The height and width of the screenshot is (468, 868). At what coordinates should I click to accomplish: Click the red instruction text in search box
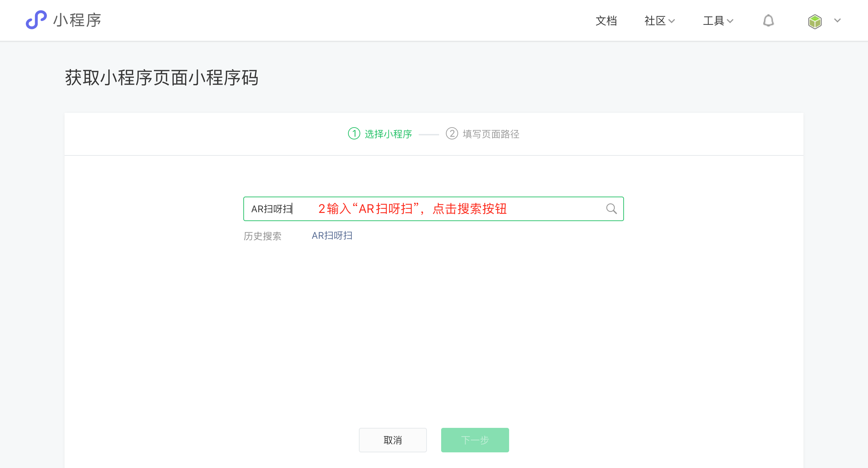[412, 209]
